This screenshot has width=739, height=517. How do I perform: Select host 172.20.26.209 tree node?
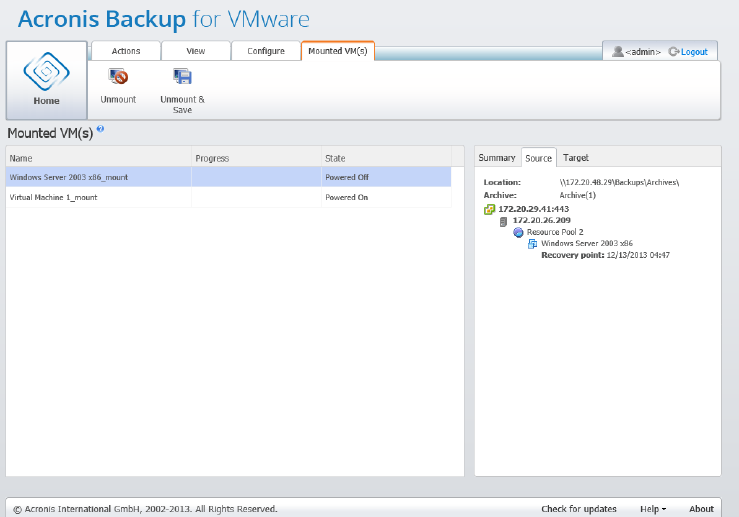click(541, 220)
